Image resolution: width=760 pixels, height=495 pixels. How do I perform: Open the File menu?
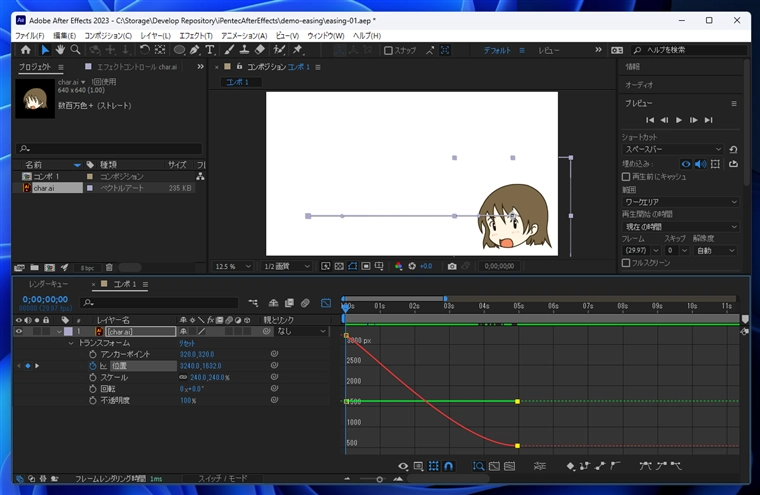[x=29, y=36]
